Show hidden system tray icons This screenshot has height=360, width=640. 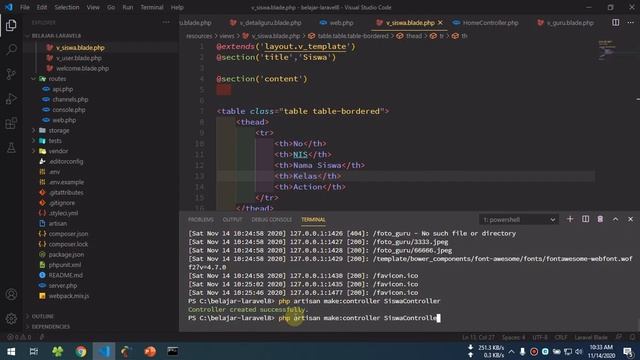[x=511, y=351]
